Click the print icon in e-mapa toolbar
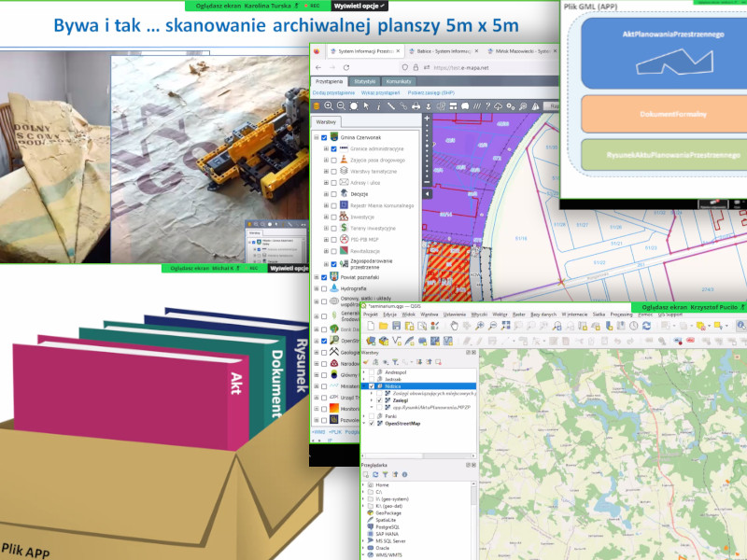The image size is (747, 560). [416, 106]
